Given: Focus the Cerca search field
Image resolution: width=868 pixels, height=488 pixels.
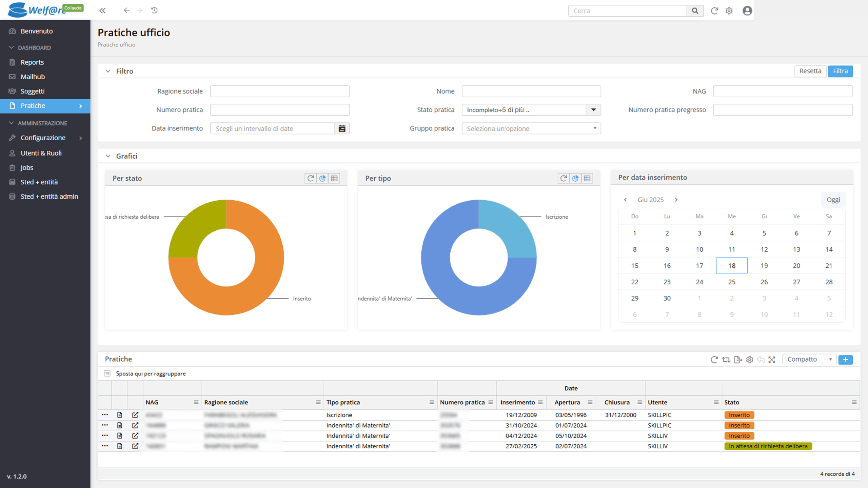Looking at the screenshot, I should 627,11.
